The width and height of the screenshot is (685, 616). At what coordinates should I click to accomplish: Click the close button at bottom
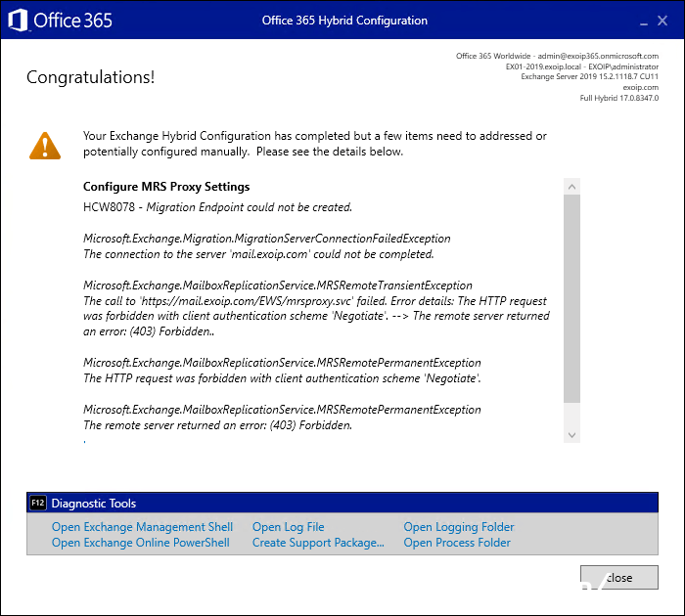(619, 577)
